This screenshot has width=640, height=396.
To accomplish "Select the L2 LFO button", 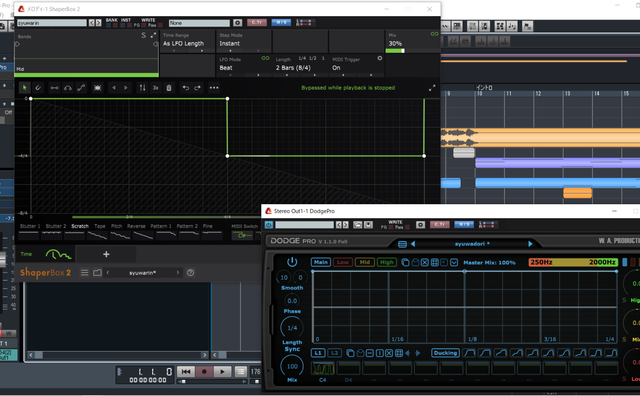I will [x=334, y=353].
